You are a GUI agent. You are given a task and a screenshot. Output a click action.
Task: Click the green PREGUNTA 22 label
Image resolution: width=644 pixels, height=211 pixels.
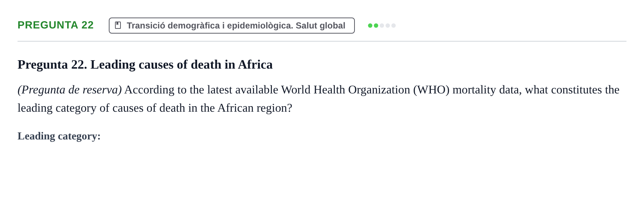tap(55, 25)
